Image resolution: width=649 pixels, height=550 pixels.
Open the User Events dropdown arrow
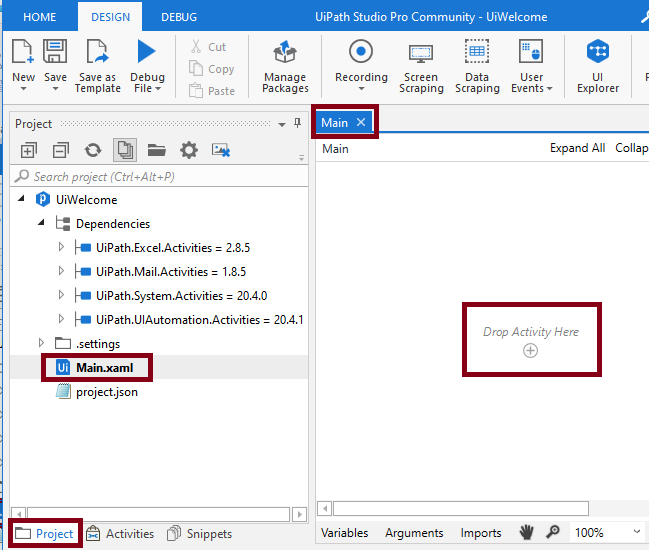pos(549,89)
